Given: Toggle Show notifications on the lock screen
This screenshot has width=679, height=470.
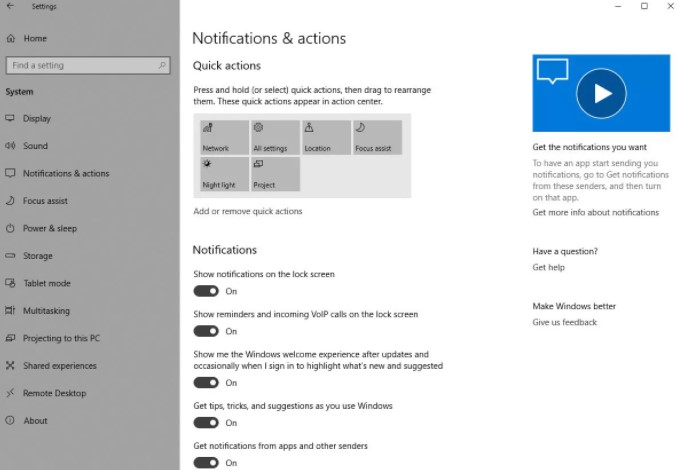Looking at the screenshot, I should coord(206,291).
